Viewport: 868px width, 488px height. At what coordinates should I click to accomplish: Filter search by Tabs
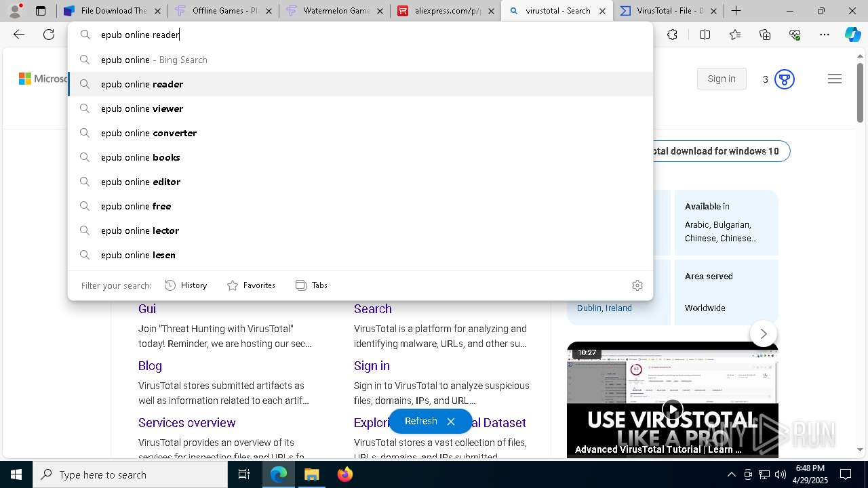[x=311, y=285]
